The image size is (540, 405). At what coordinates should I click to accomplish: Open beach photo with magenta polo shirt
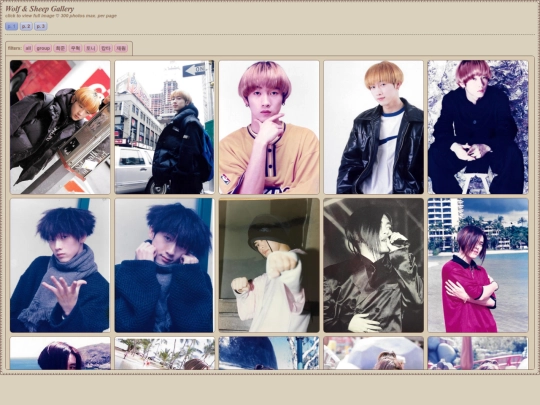(478, 265)
